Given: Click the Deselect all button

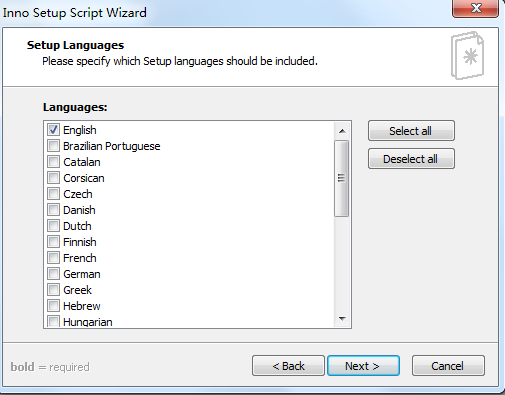Looking at the screenshot, I should pyautogui.click(x=411, y=159).
